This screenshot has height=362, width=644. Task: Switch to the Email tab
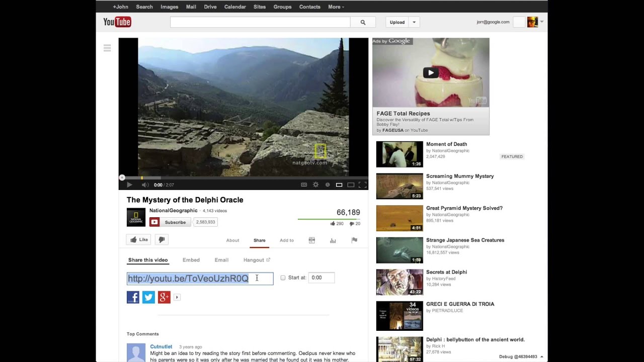pos(221,260)
